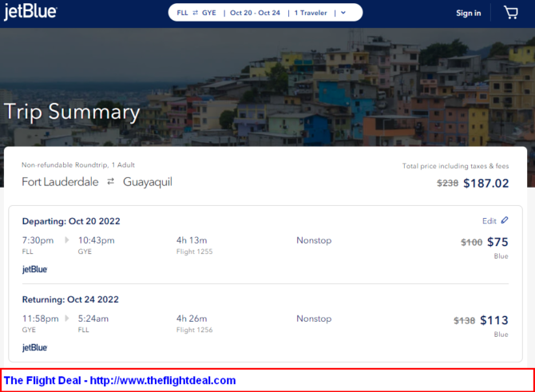Image resolution: width=535 pixels, height=392 pixels.
Task: Click Oct 20 - Oct 24 dates in search pill
Action: 255,13
